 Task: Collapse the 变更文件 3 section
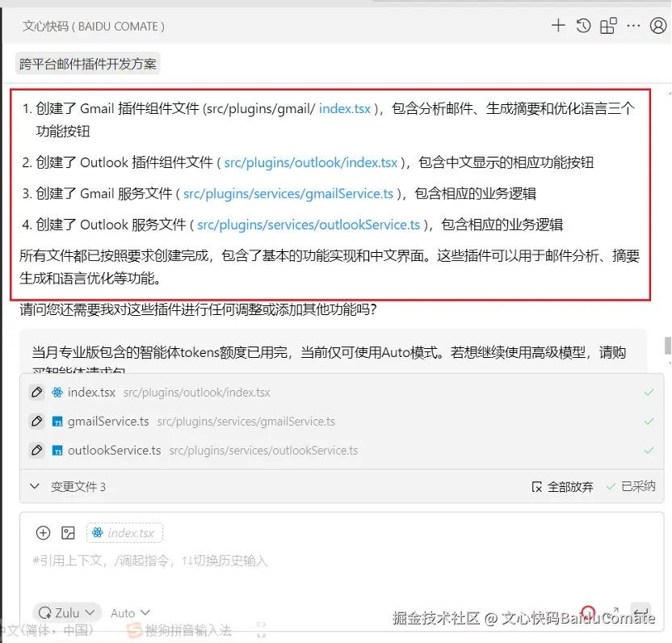(35, 486)
